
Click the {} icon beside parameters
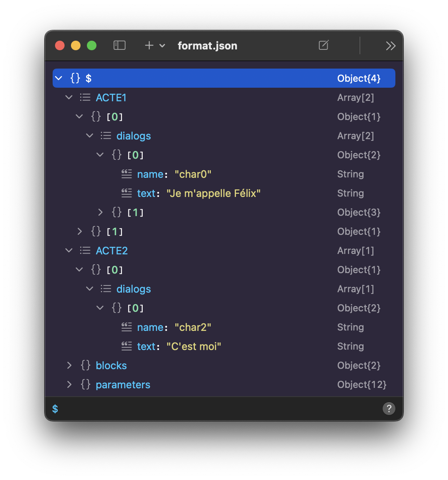85,384
